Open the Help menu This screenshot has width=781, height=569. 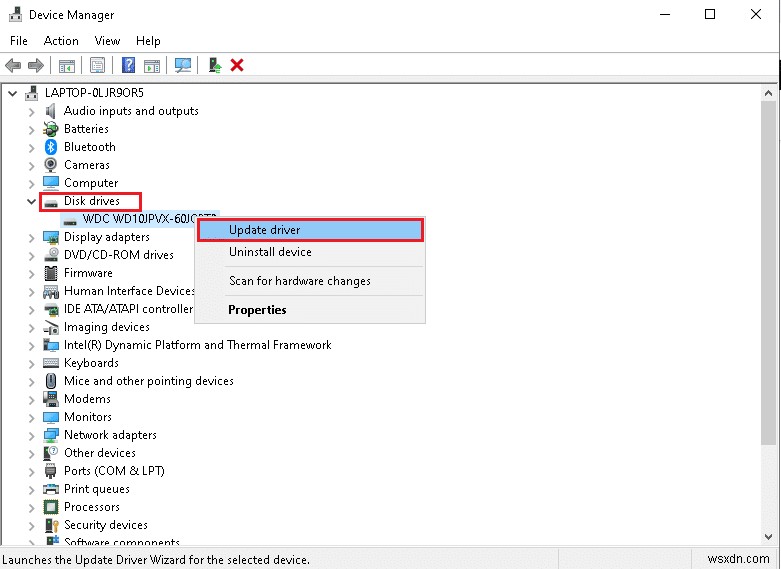point(148,41)
